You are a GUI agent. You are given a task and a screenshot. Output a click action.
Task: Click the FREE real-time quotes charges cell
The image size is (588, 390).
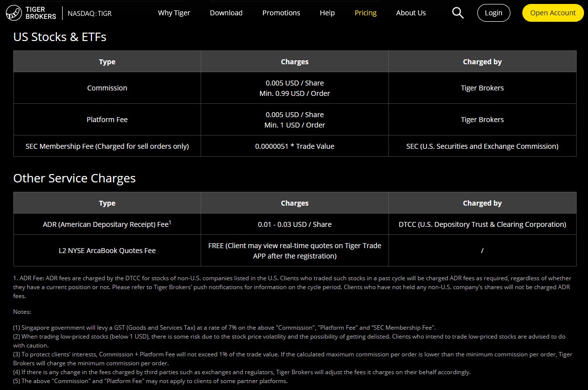(x=295, y=251)
